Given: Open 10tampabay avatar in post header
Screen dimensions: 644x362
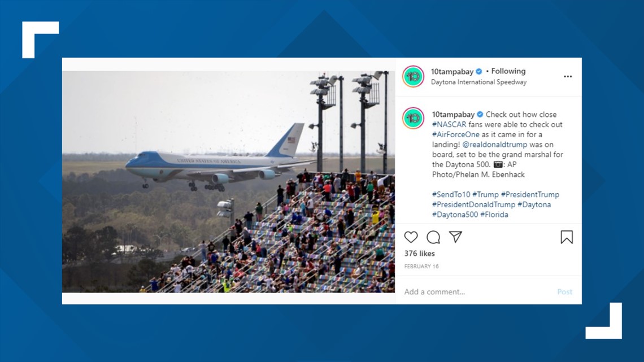Looking at the screenshot, I should click(413, 76).
